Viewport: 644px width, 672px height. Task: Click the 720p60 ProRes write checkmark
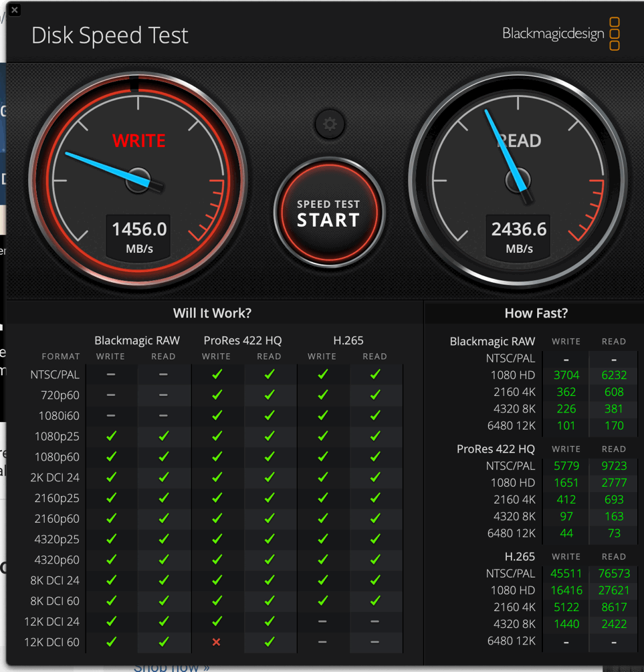pyautogui.click(x=217, y=395)
